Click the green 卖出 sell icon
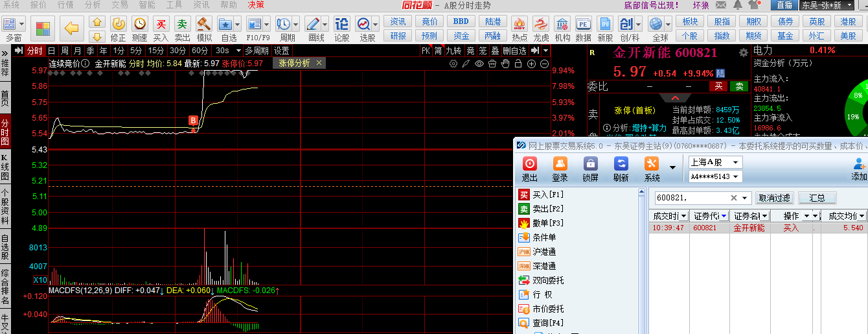The height and width of the screenshot is (334, 868). (x=182, y=24)
